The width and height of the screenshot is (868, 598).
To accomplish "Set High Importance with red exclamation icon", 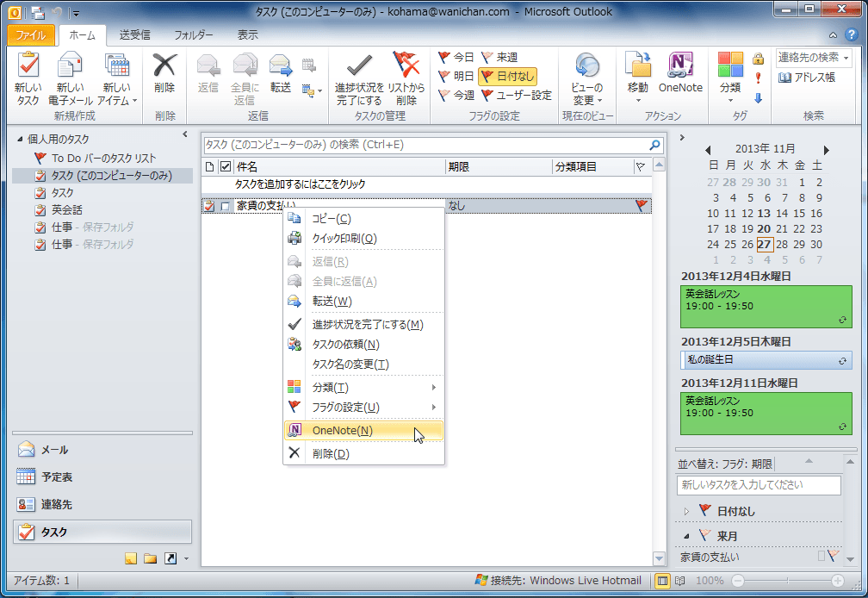I will tap(758, 78).
